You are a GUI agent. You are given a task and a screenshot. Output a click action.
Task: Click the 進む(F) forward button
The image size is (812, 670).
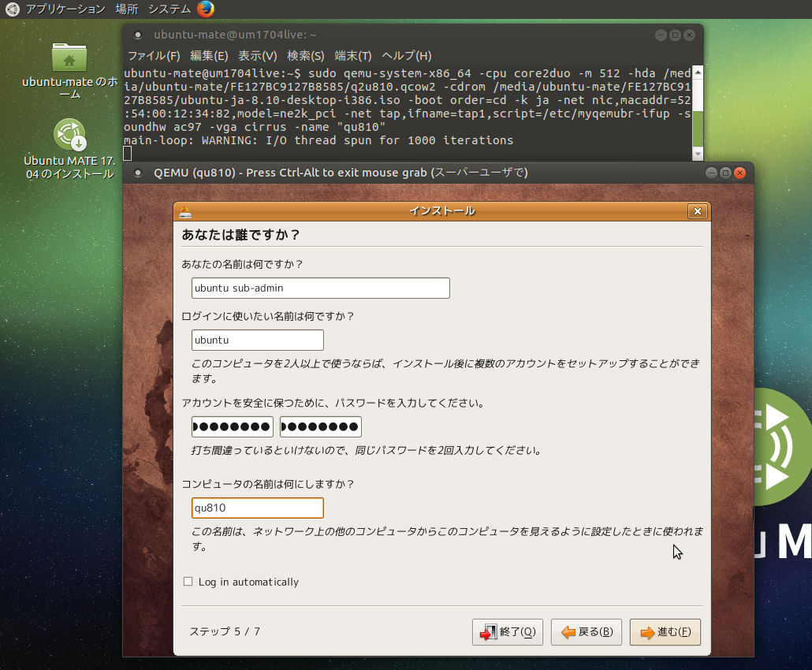(665, 631)
